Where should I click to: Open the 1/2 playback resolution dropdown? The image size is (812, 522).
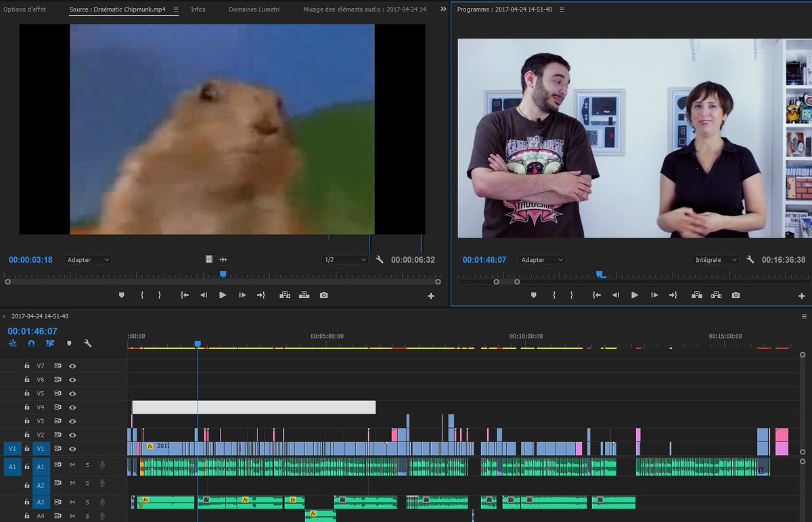click(x=344, y=259)
